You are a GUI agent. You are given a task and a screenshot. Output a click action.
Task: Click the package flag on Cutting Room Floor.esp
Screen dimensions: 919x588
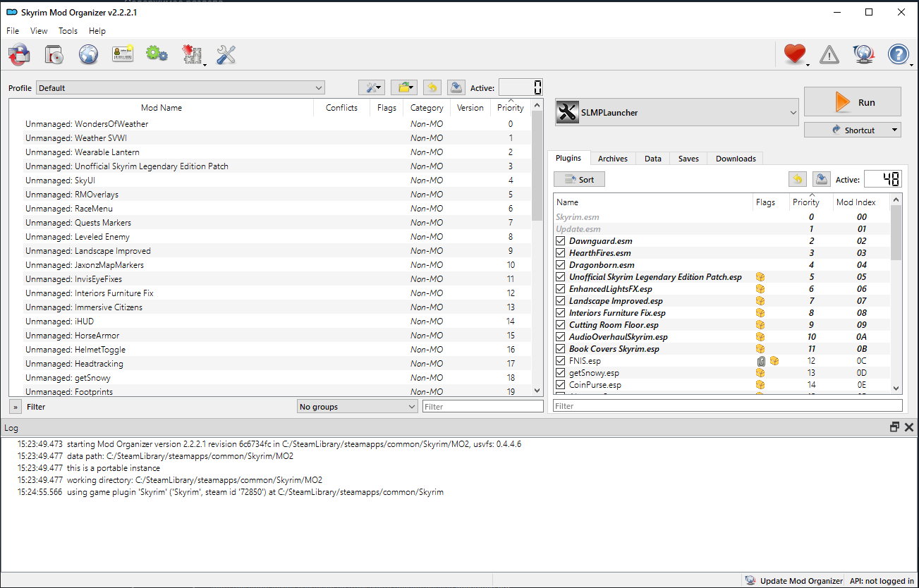tap(760, 325)
